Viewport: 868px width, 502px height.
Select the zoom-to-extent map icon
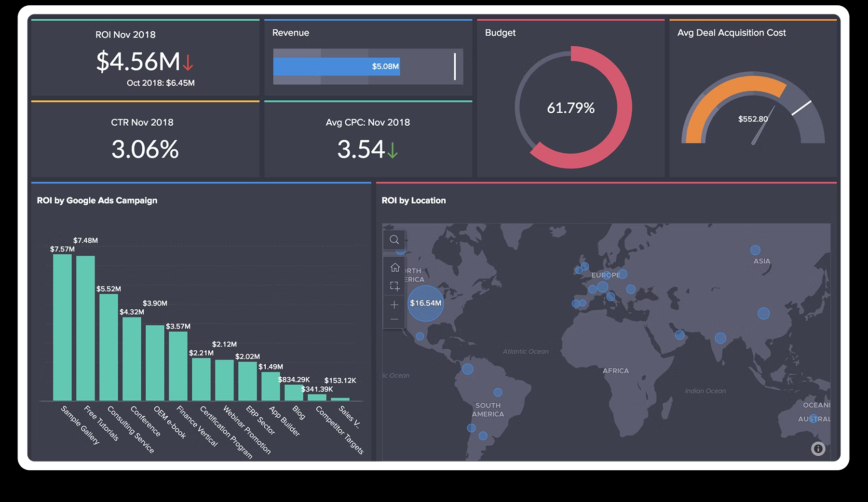click(394, 286)
